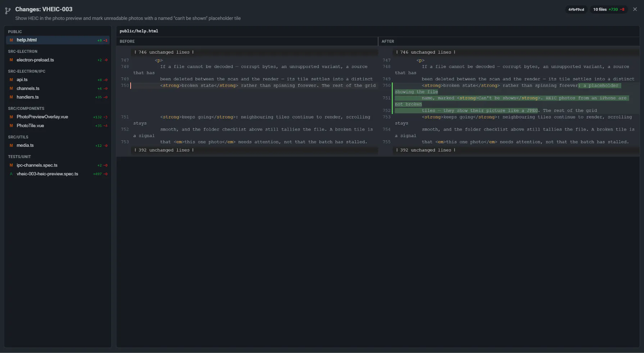Close the Changes dialog
644x353 pixels.
click(635, 9)
